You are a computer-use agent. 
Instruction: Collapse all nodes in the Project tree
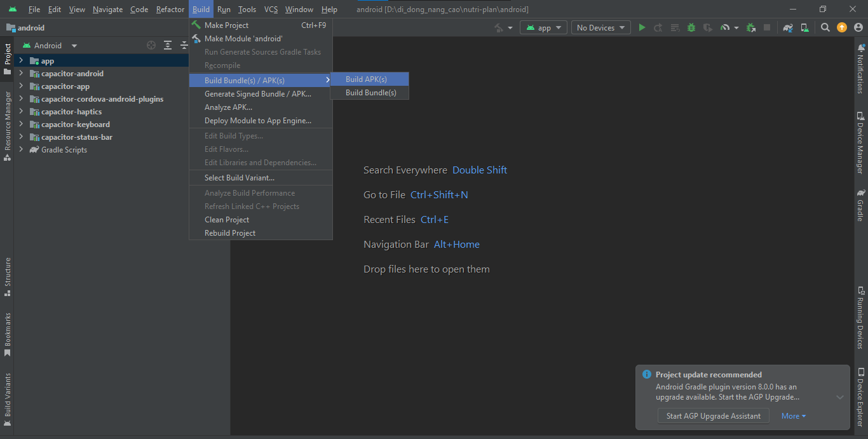pyautogui.click(x=183, y=45)
